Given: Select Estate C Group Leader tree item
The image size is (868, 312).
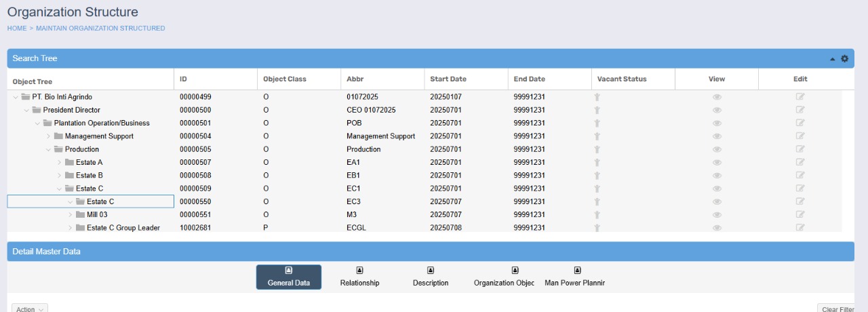Looking at the screenshot, I should [x=123, y=228].
